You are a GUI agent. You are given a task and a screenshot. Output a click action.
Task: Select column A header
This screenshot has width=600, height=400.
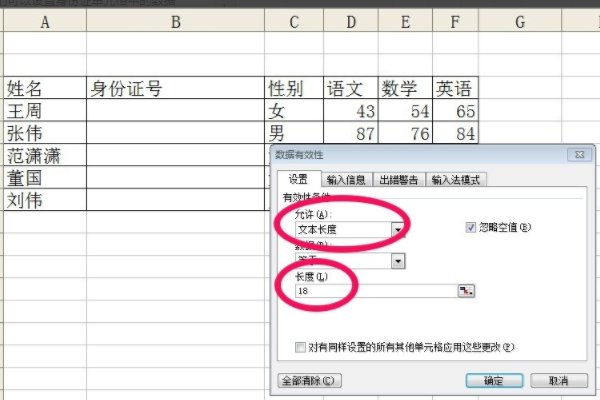click(x=45, y=22)
